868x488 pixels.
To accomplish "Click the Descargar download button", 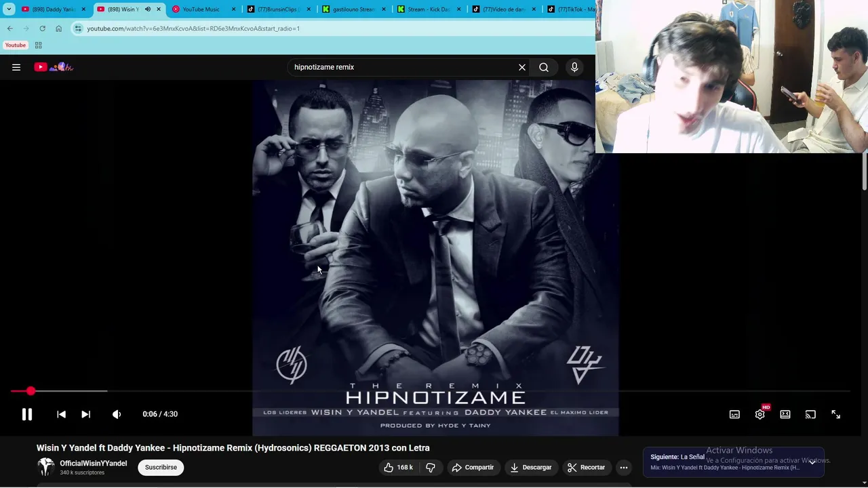I will tap(531, 467).
